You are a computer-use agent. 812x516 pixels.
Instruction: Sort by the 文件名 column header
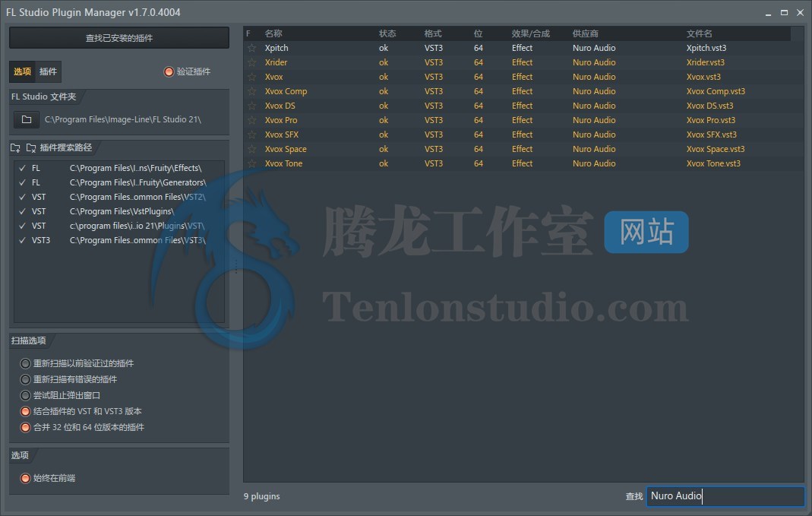[699, 33]
